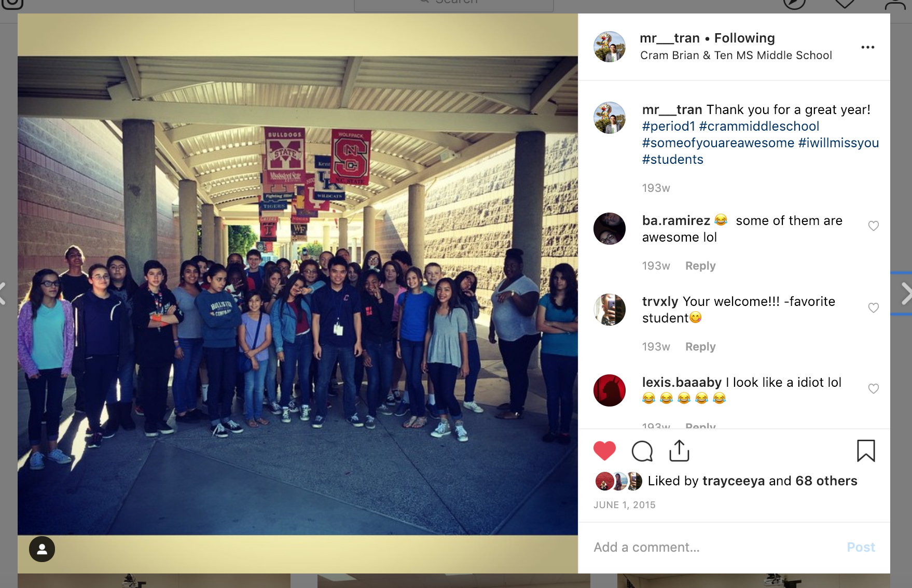Image resolution: width=912 pixels, height=588 pixels.
Task: Go to next post with right chevron
Action: pyautogui.click(x=906, y=293)
